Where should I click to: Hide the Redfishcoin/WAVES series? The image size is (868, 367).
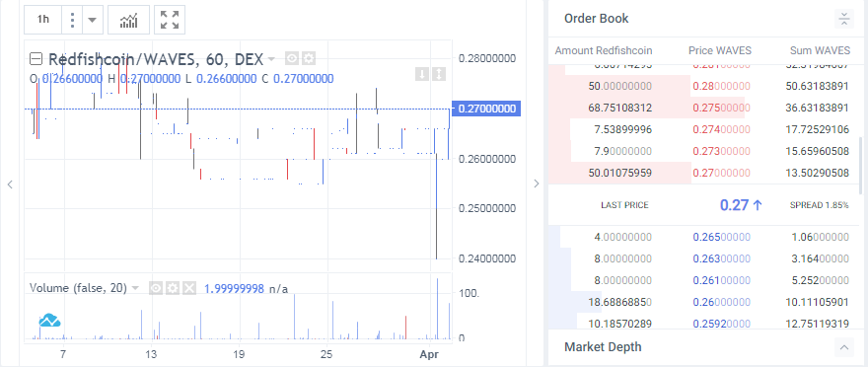pos(292,58)
